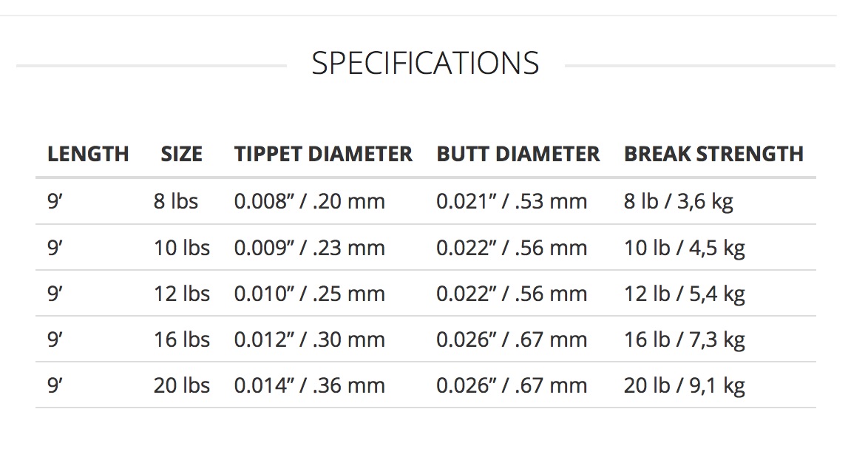The height and width of the screenshot is (463, 868).
Task: Select the 12 lbs size cell
Action: [182, 294]
